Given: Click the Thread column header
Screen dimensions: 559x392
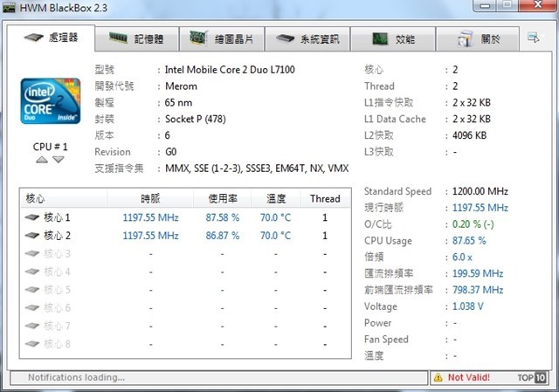Looking at the screenshot, I should pyautogui.click(x=325, y=198).
